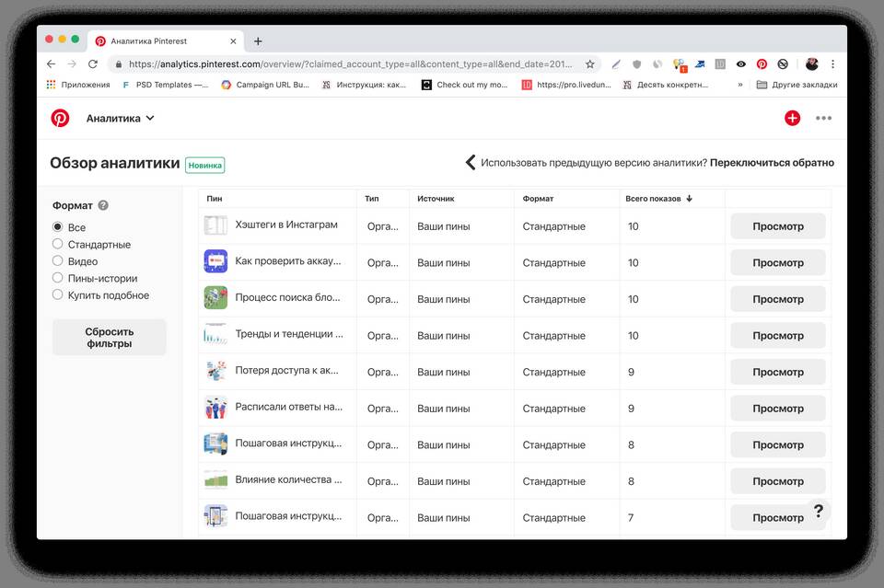Bookmark page with the star icon
884x588 pixels.
590,64
